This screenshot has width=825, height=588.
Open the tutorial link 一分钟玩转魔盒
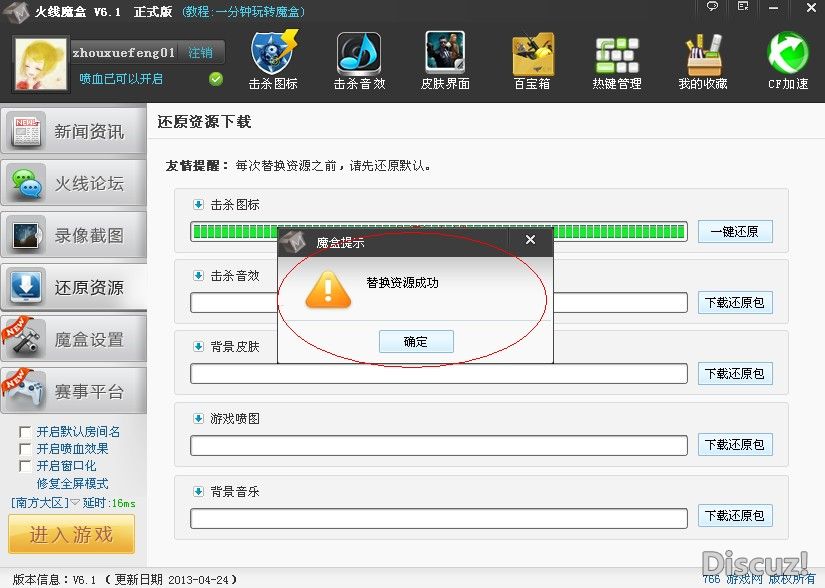pyautogui.click(x=243, y=12)
